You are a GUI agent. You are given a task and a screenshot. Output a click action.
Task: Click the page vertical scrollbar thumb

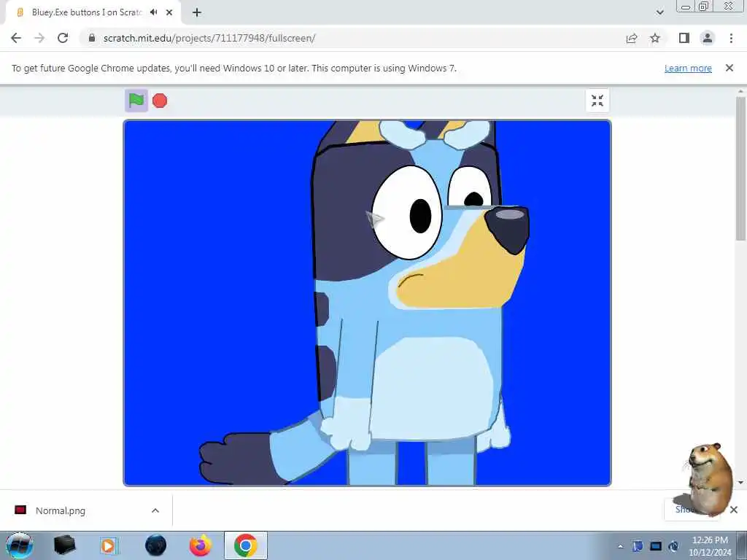(740, 169)
